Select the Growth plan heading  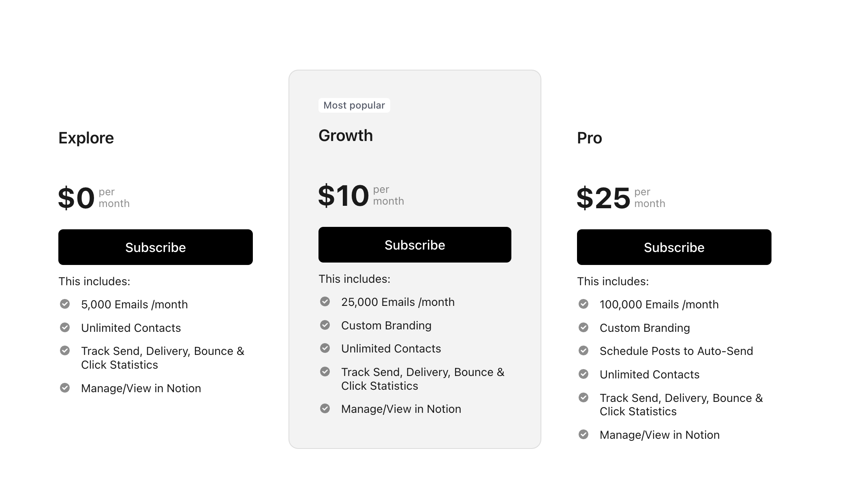point(346,136)
